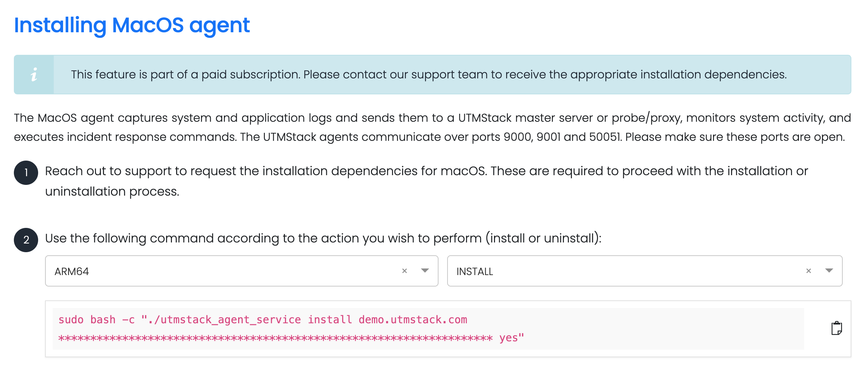Image resolution: width=868 pixels, height=376 pixels.
Task: Open the architecture selector showing ARM64
Action: tap(242, 271)
